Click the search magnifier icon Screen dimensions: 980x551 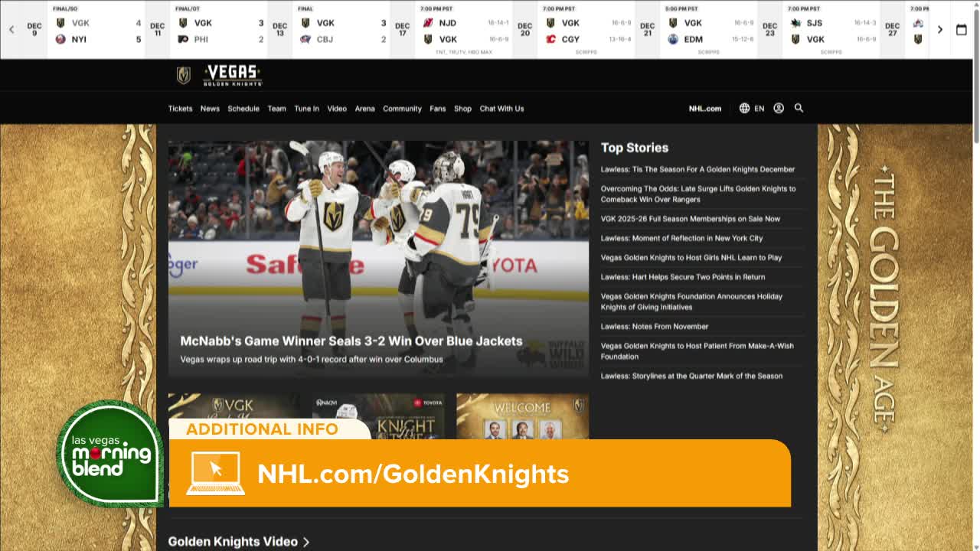pos(799,108)
